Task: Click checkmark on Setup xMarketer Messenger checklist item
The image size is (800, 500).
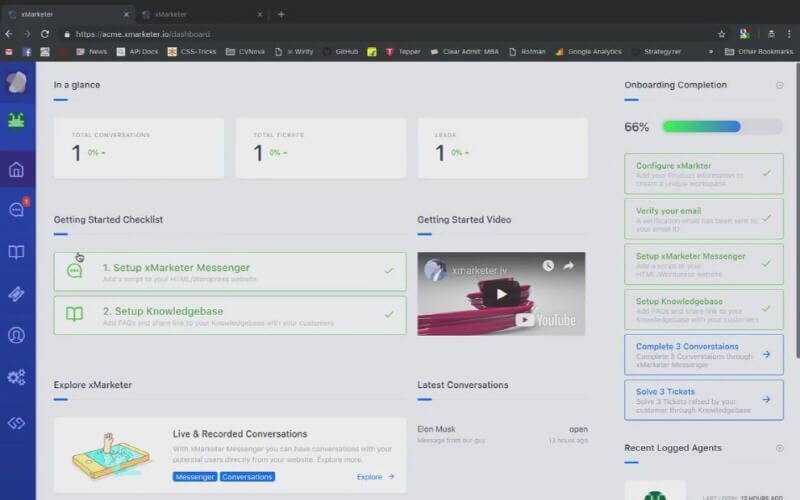Action: coord(389,271)
